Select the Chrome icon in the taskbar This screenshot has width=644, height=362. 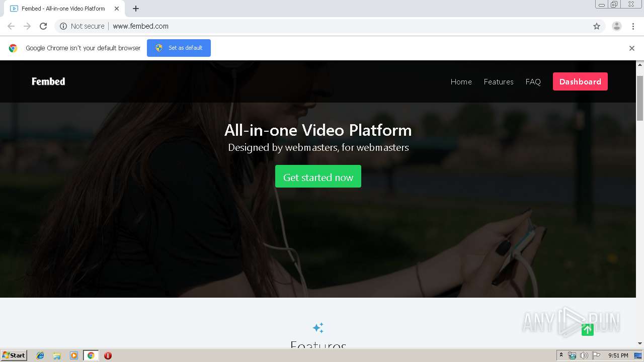pos(91,355)
